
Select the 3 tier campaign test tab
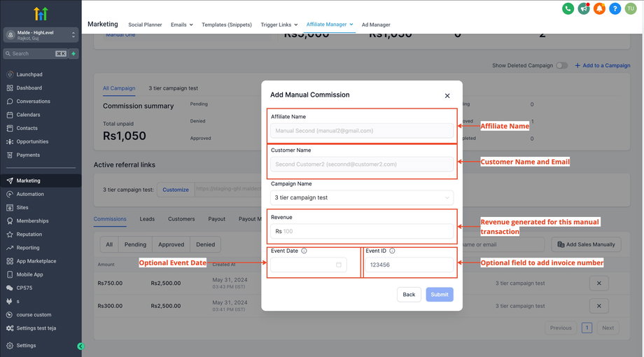pyautogui.click(x=173, y=88)
